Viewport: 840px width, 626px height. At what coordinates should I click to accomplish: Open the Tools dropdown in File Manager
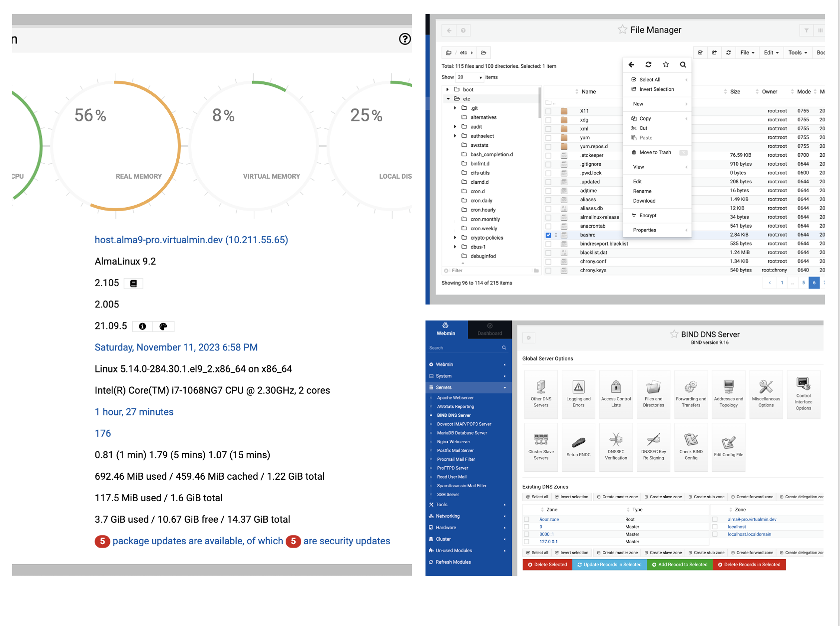(797, 52)
